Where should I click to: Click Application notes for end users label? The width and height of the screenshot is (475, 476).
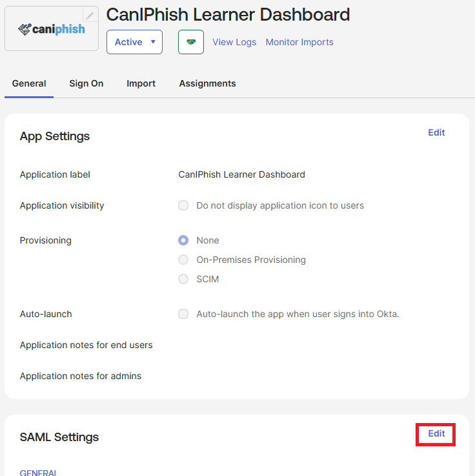pos(86,345)
